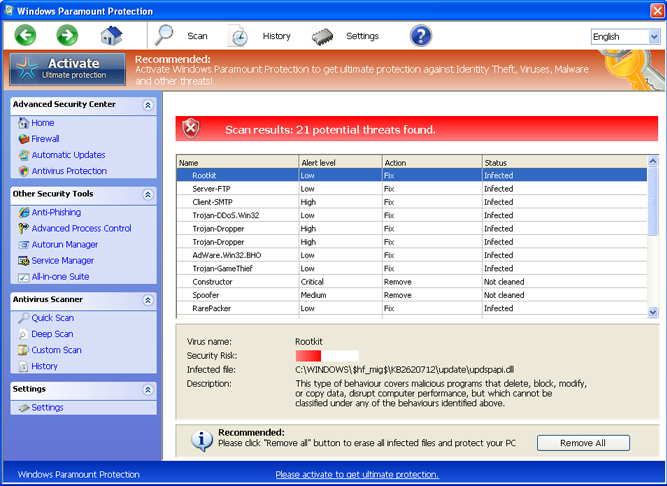Collapse the Advanced Security Center panel
Image resolution: width=667 pixels, height=486 pixels.
coord(148,105)
